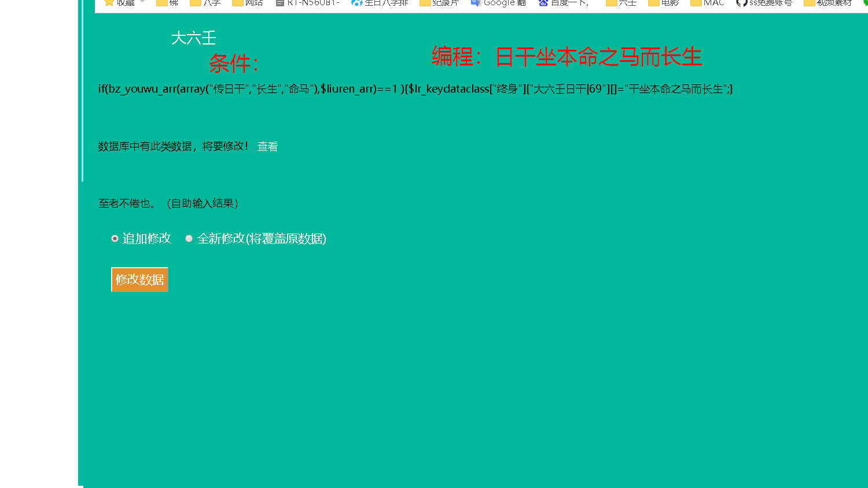The height and width of the screenshot is (488, 868).
Task: Click the 查看 link
Action: pos(267,147)
